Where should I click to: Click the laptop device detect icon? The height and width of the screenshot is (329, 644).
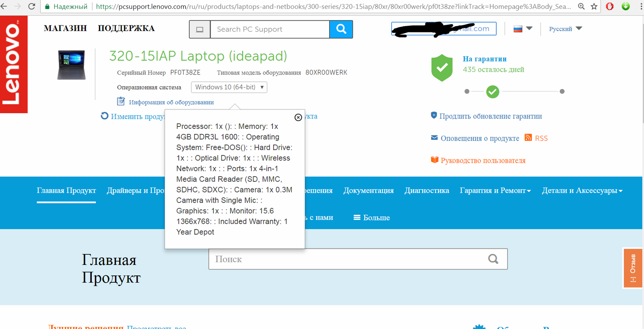(200, 29)
